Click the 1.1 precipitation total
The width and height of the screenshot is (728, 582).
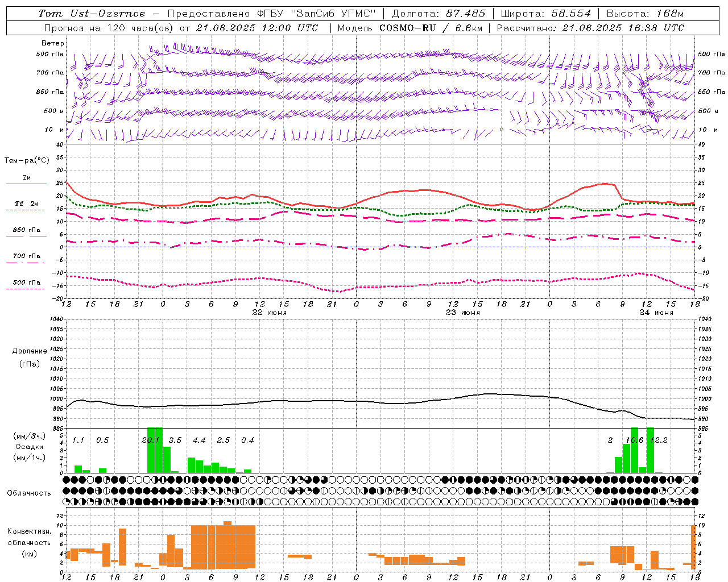click(x=78, y=440)
